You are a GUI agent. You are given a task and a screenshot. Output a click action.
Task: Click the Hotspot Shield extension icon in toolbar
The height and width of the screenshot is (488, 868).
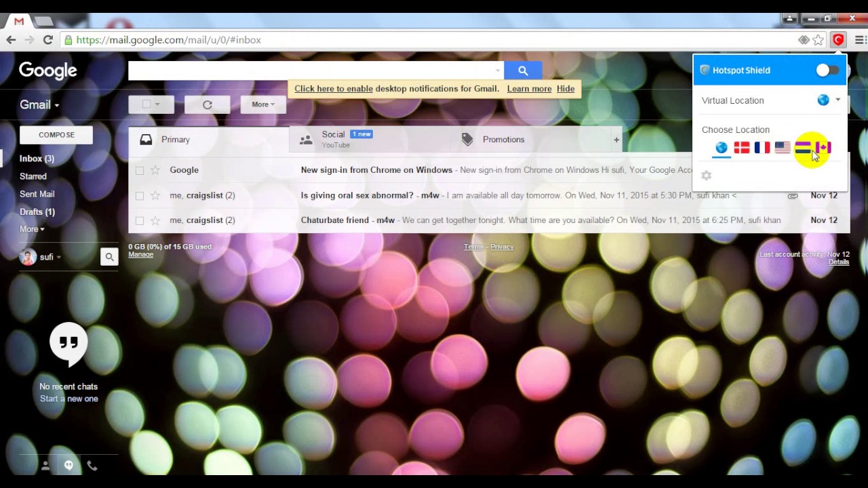(x=839, y=40)
